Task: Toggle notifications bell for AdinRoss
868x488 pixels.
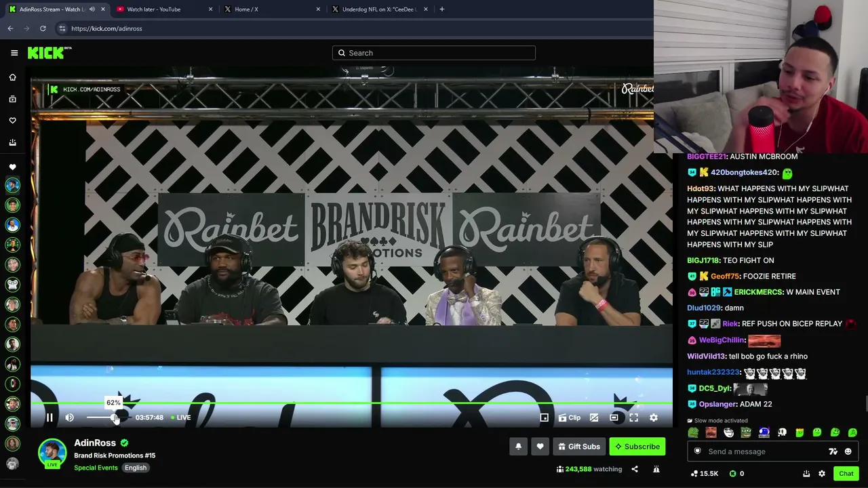Action: pyautogui.click(x=518, y=447)
